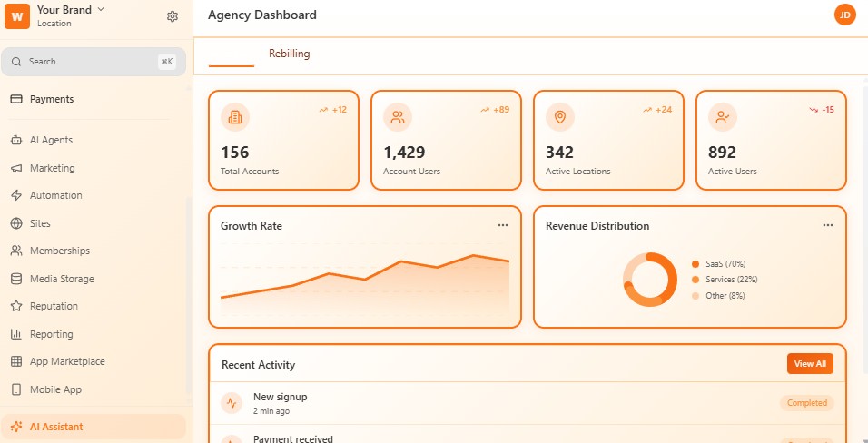Image resolution: width=868 pixels, height=443 pixels.
Task: Open the settings gear icon
Action: tap(173, 16)
